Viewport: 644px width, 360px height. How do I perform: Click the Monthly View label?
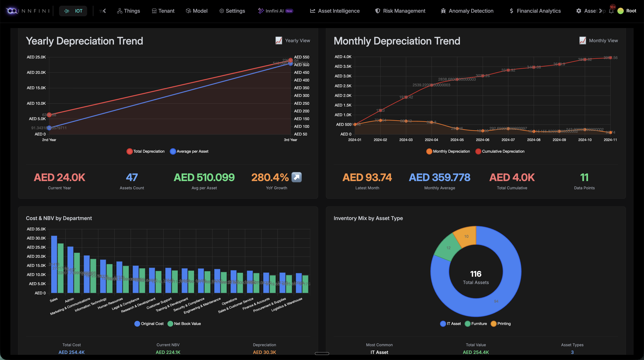[x=603, y=40]
